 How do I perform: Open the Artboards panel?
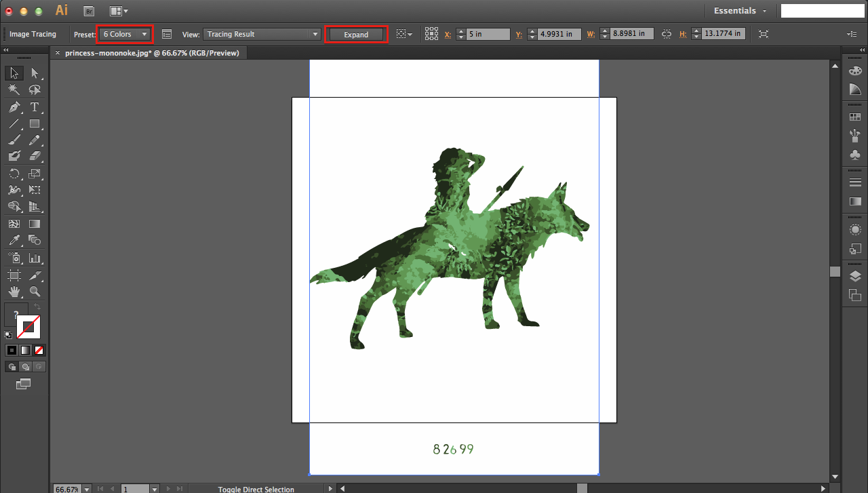pyautogui.click(x=855, y=295)
